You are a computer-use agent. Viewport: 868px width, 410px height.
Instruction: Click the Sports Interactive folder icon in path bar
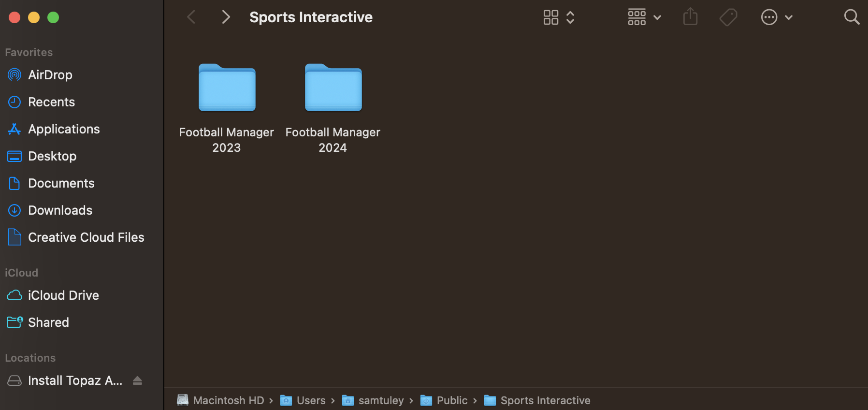490,400
